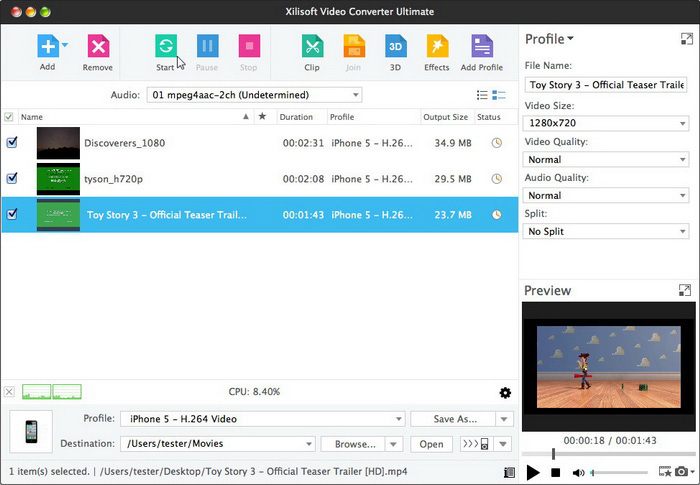This screenshot has height=485, width=700.
Task: Expand the Audio track dropdown
Action: pos(254,95)
